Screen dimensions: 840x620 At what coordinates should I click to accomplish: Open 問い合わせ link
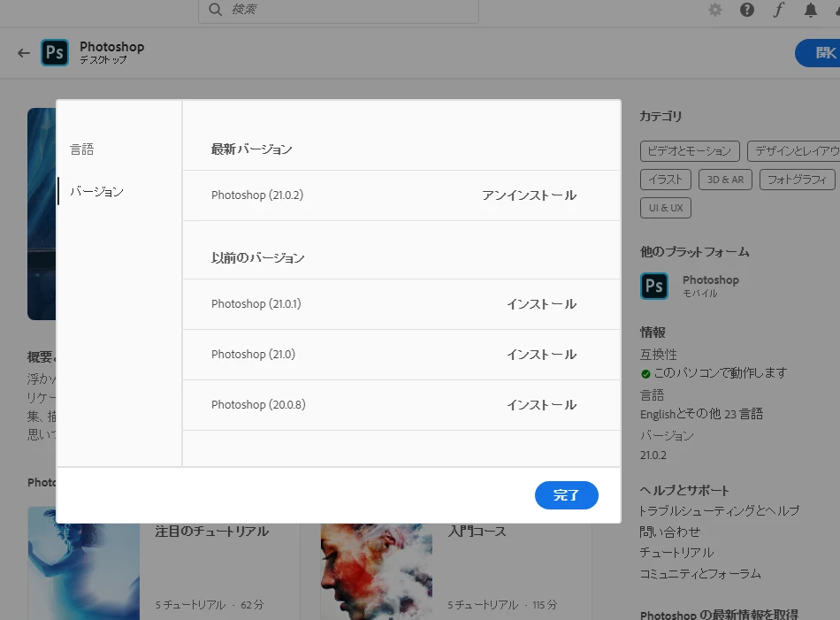pyautogui.click(x=670, y=532)
